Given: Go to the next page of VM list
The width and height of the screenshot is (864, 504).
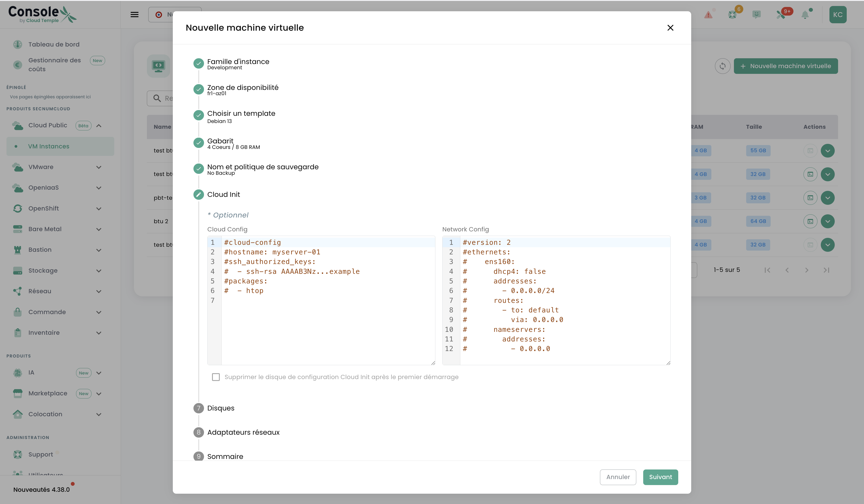Looking at the screenshot, I should point(807,270).
